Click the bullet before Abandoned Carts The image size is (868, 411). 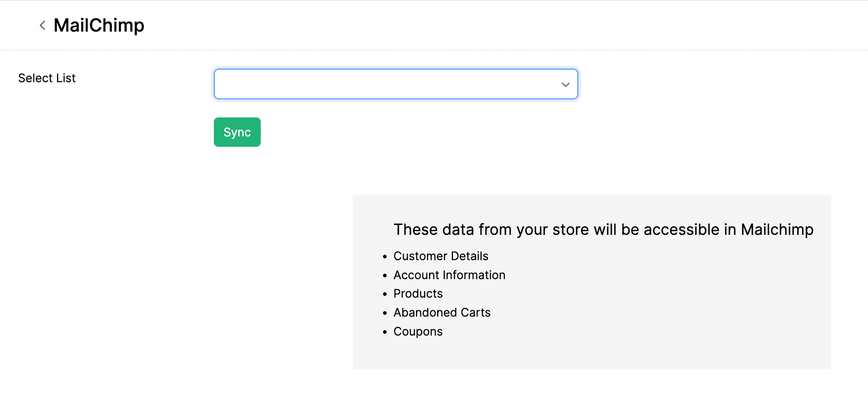385,313
